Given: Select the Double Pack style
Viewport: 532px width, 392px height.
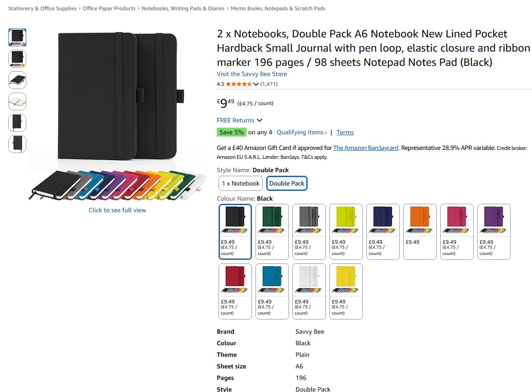Looking at the screenshot, I should pyautogui.click(x=287, y=183).
